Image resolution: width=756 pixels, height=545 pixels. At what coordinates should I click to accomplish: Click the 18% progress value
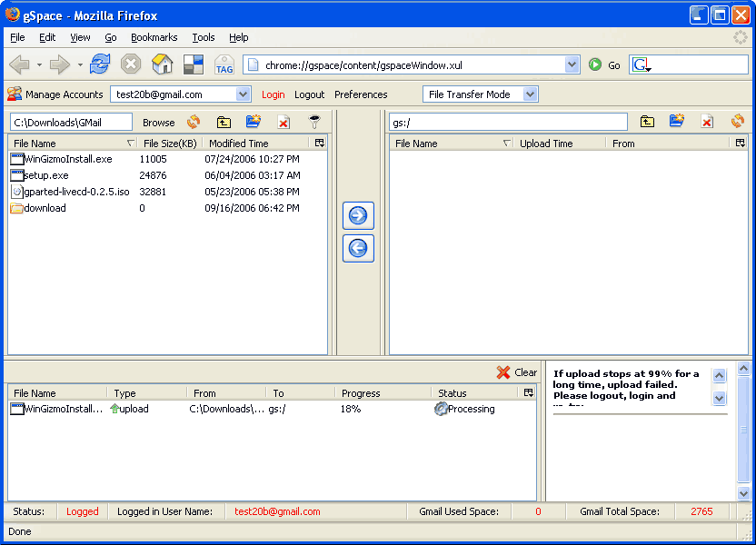351,409
